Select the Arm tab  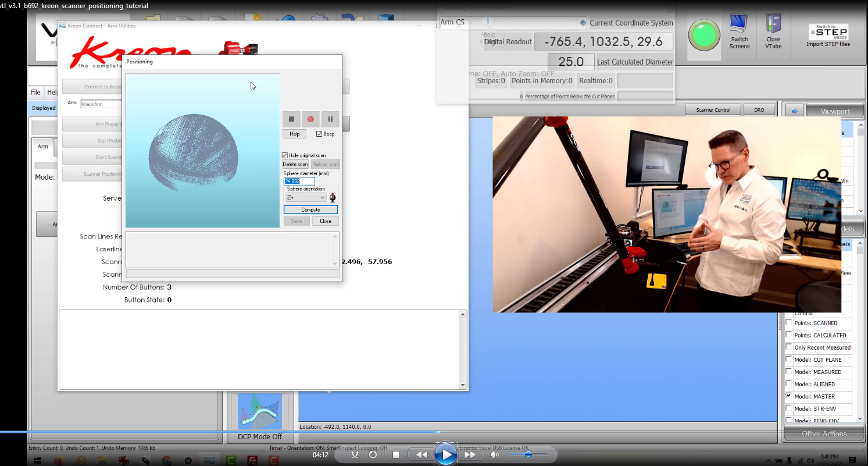pos(43,147)
